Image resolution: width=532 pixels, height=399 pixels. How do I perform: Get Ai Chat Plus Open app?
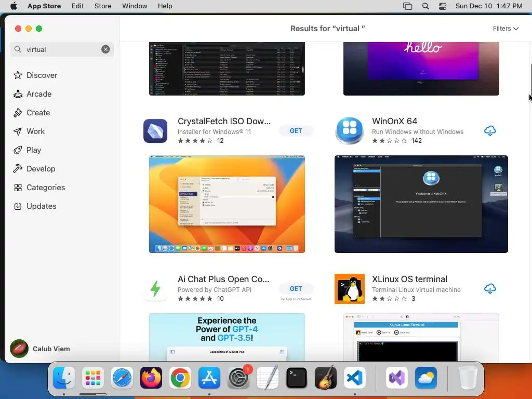pyautogui.click(x=296, y=289)
